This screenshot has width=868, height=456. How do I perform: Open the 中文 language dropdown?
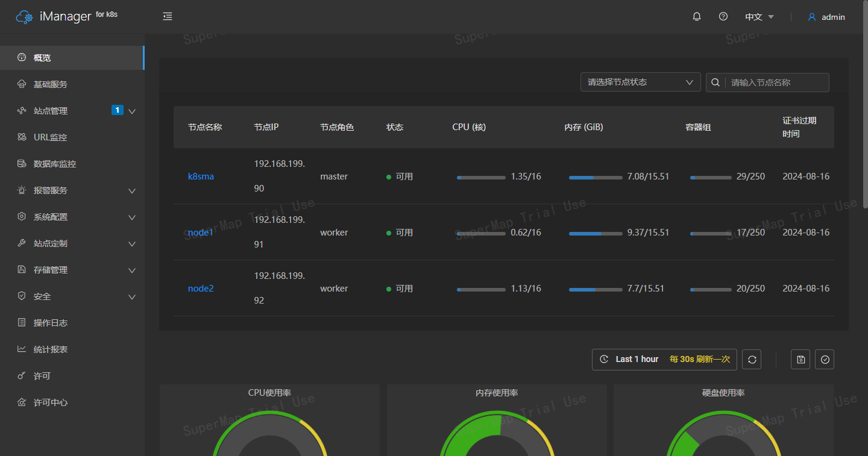(x=759, y=17)
